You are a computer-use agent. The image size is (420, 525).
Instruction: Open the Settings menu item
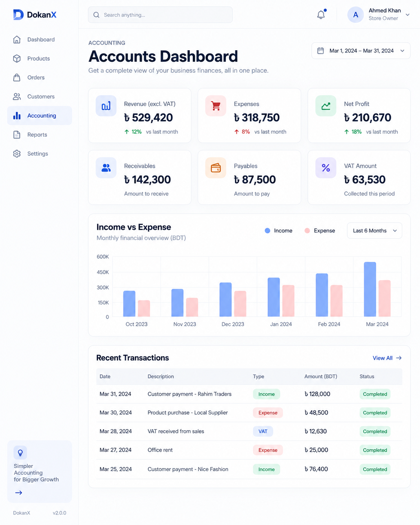(39, 154)
